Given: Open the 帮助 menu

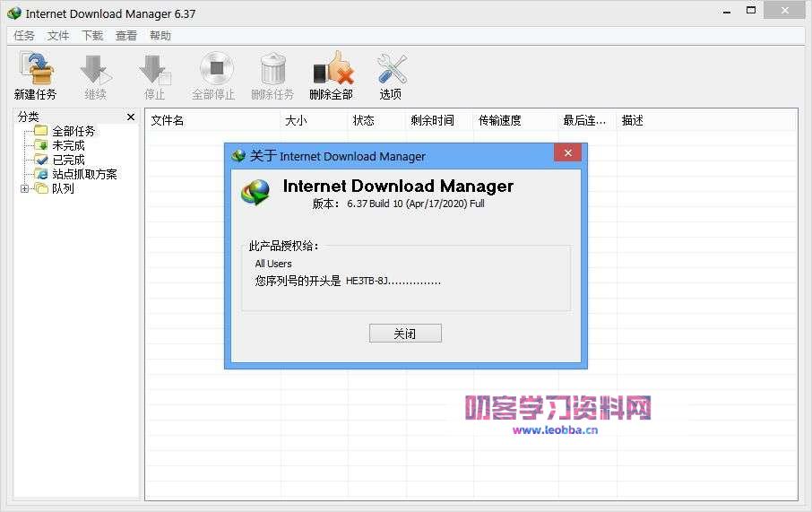Looking at the screenshot, I should click(160, 36).
